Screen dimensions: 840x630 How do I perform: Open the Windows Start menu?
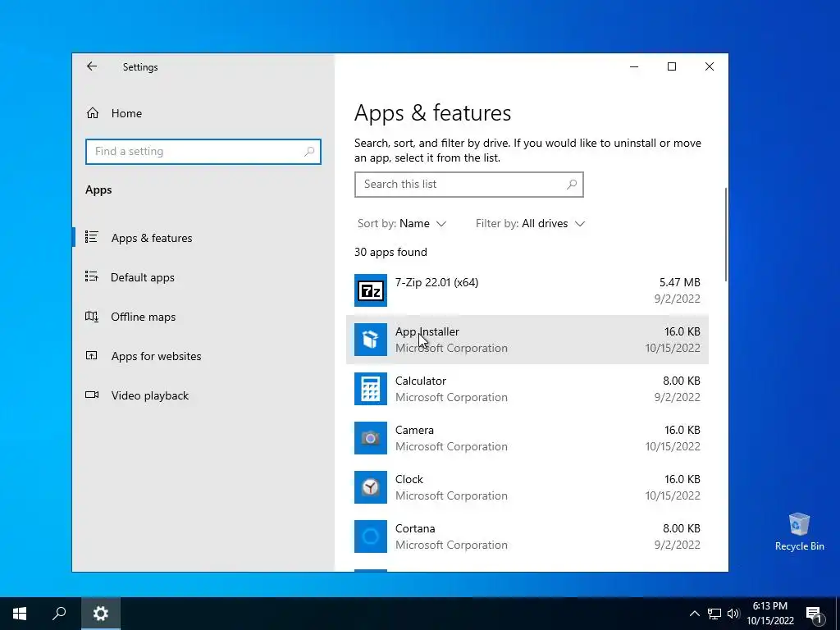[x=20, y=614]
